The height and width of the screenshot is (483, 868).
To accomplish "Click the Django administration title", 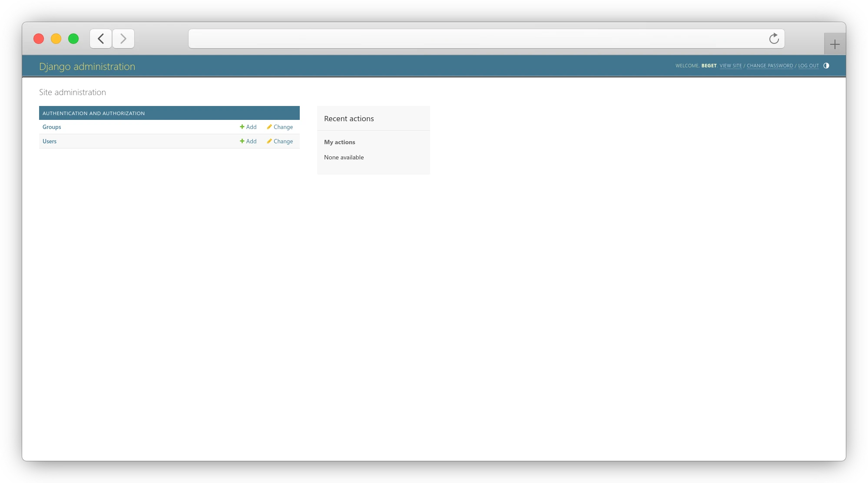I will tap(87, 66).
